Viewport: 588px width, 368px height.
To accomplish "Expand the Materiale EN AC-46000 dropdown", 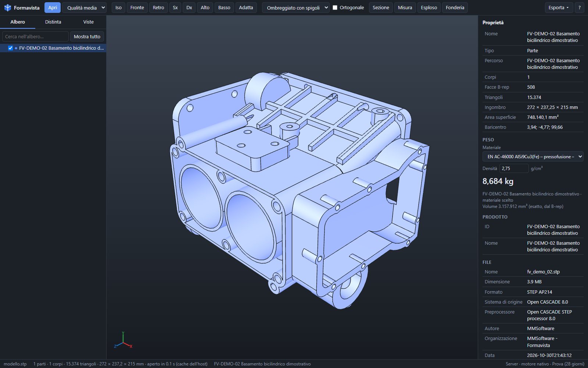I will (533, 157).
